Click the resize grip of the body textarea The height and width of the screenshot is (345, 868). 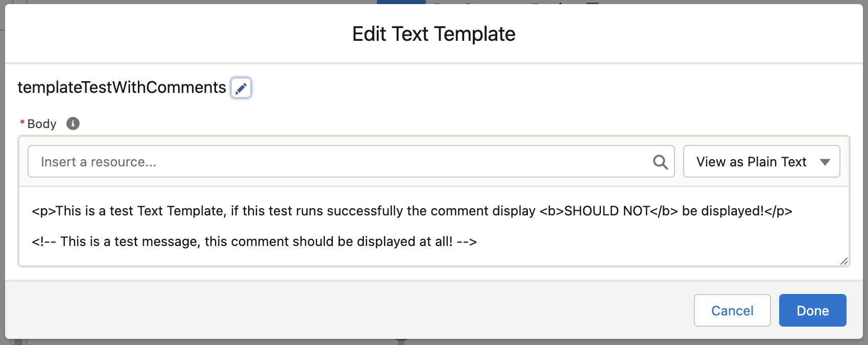[844, 261]
